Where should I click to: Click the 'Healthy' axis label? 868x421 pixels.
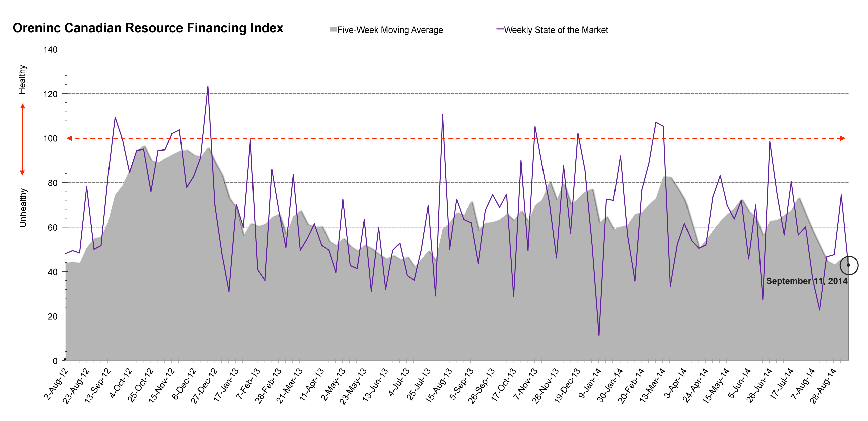pos(22,80)
